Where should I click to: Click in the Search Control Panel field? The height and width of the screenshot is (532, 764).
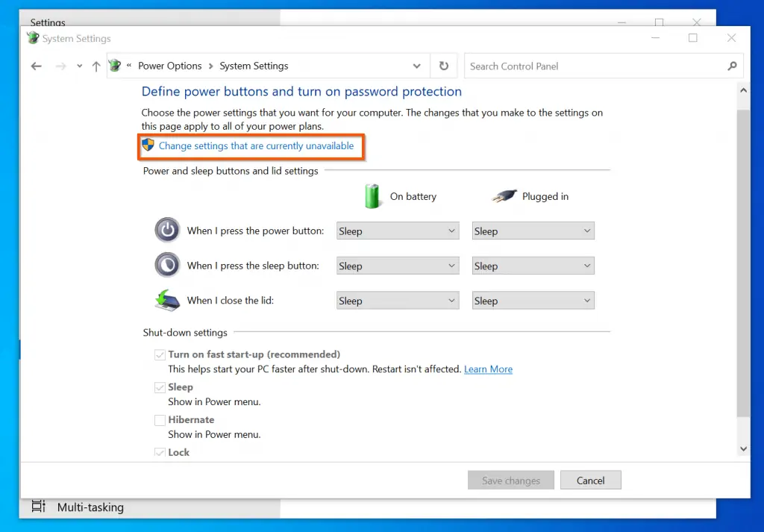[593, 66]
